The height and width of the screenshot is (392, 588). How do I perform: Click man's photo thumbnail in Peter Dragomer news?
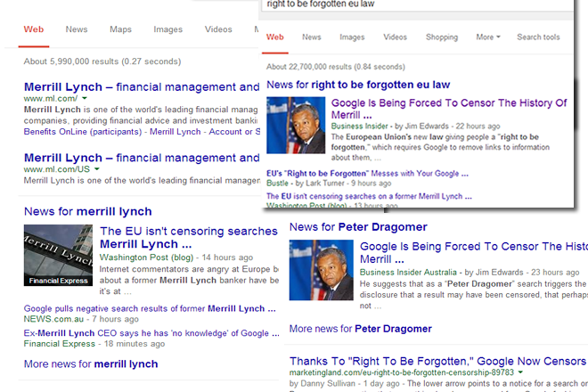click(x=322, y=270)
